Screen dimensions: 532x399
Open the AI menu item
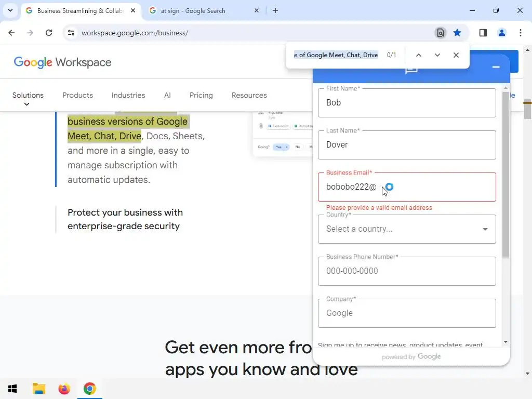coord(167,96)
